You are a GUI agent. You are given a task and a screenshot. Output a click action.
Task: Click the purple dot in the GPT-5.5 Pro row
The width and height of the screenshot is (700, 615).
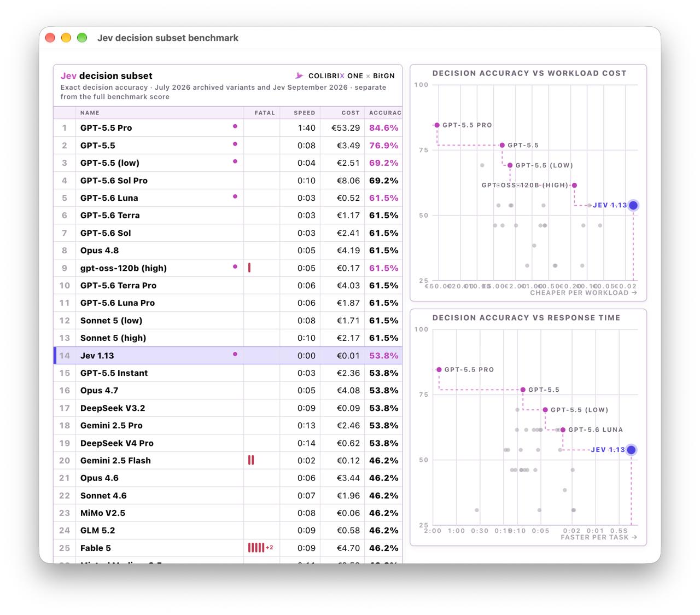point(235,126)
